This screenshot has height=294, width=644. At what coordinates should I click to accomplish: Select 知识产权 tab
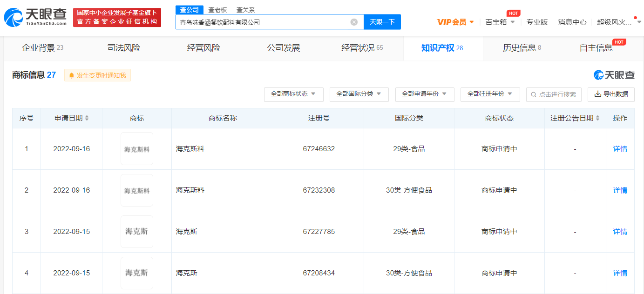pyautogui.click(x=442, y=48)
